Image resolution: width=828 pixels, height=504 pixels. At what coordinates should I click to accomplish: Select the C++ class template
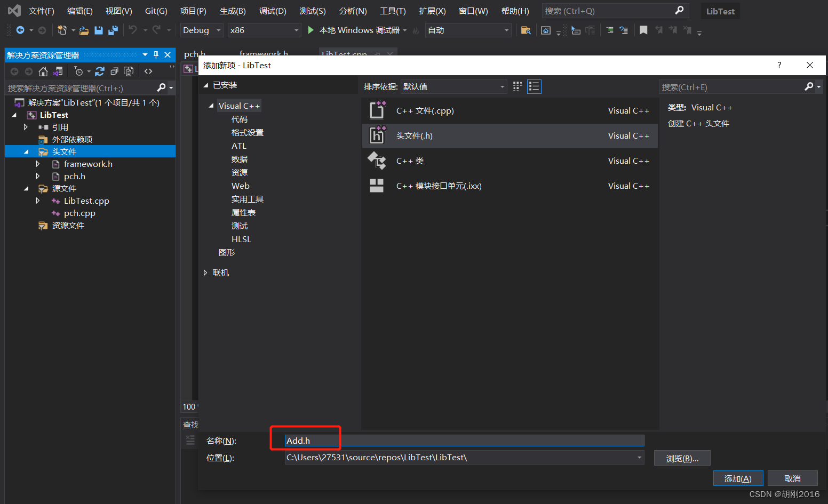509,161
